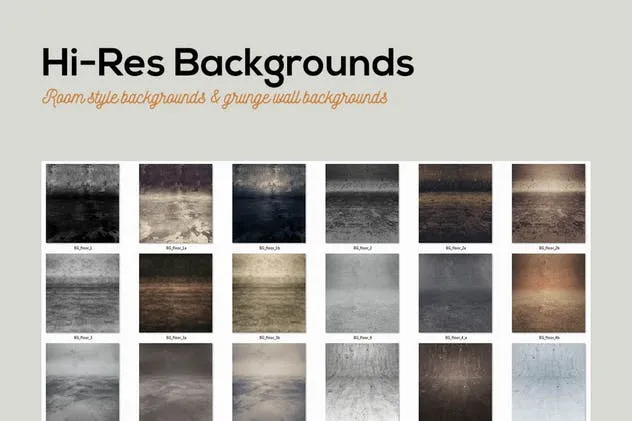632x421 pixels.
Task: Pick the BG_floor_4b warm brown thumbnail
Action: (548, 293)
